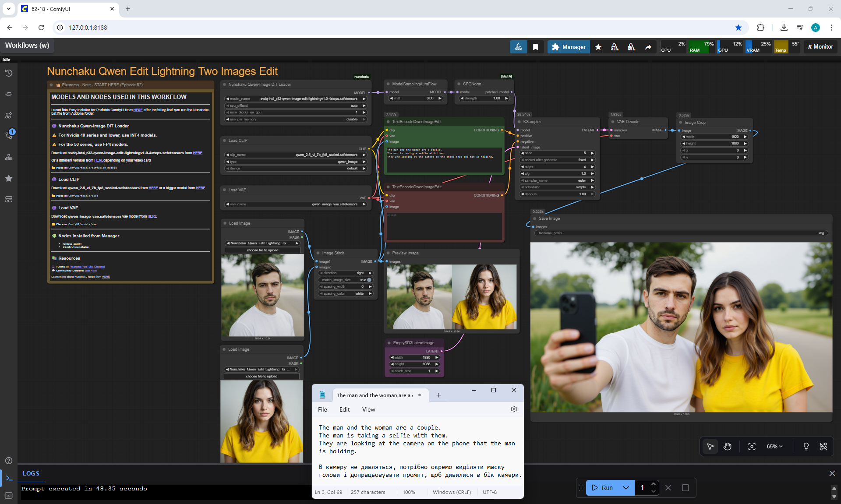This screenshot has height=504, width=841.
Task: Click the share arrow icon in toolbar
Action: 648,47
